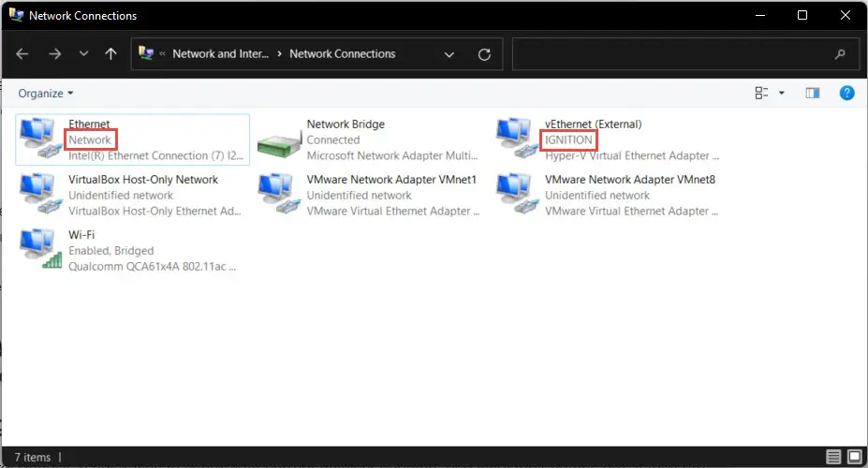Viewport: 868px width, 468px height.
Task: Open the help question mark icon
Action: (847, 93)
